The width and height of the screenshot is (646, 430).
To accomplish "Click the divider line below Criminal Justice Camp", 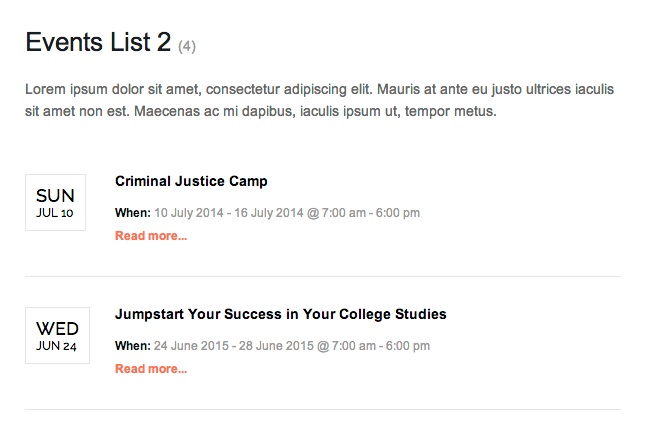I will 323,277.
